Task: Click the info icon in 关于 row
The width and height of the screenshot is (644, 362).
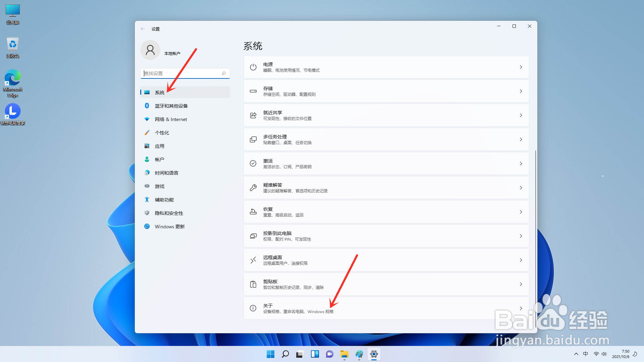Action: point(253,308)
